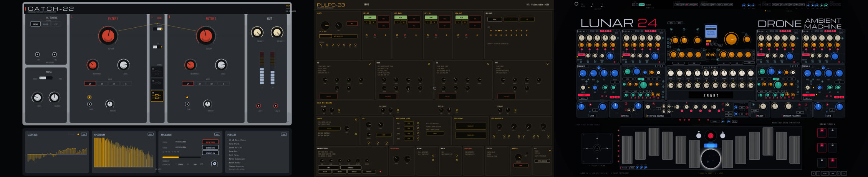Set Filter 2 mode to HP
The width and height of the screenshot is (868, 177).
coord(212,83)
